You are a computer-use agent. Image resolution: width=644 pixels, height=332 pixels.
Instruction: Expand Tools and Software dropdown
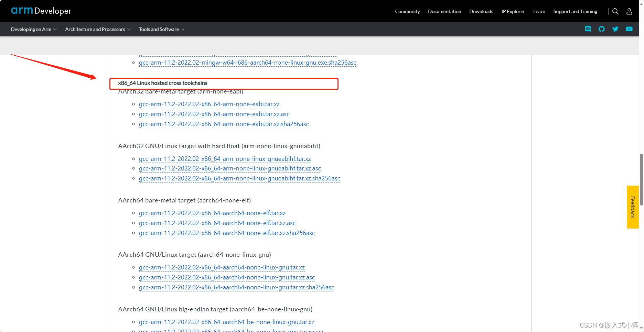click(x=162, y=29)
